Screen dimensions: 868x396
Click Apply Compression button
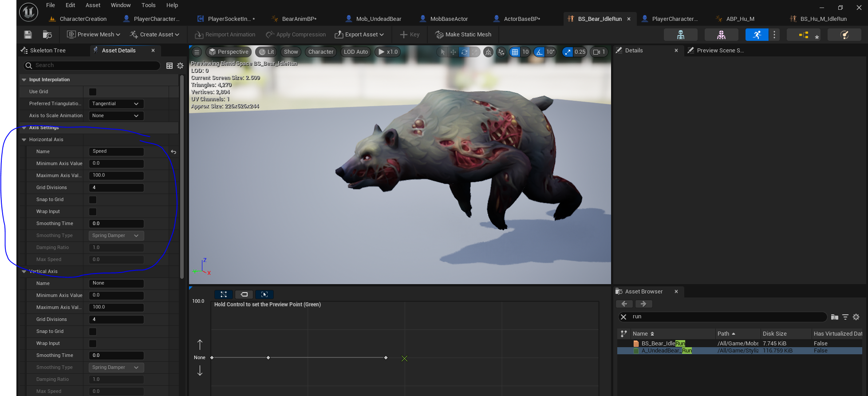pyautogui.click(x=296, y=35)
